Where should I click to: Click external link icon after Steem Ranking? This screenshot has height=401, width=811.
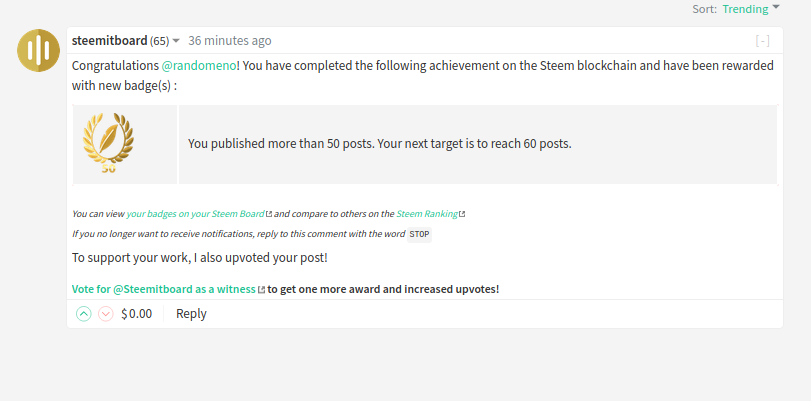click(462, 214)
